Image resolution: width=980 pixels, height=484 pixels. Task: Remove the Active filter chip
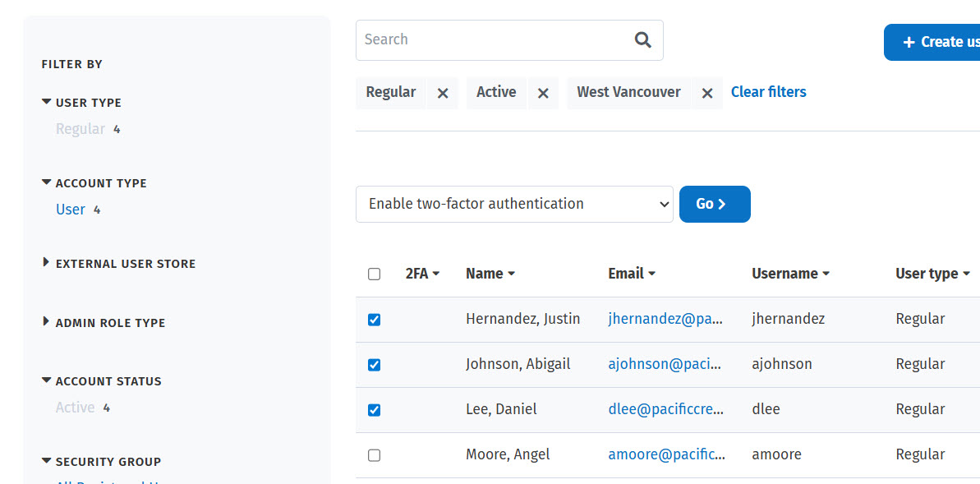tap(543, 93)
